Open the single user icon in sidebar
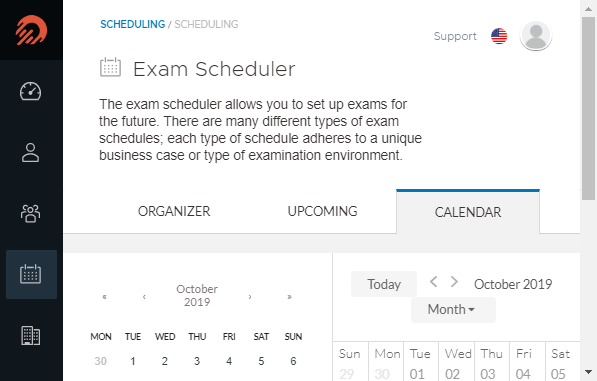597x381 pixels. coord(30,153)
